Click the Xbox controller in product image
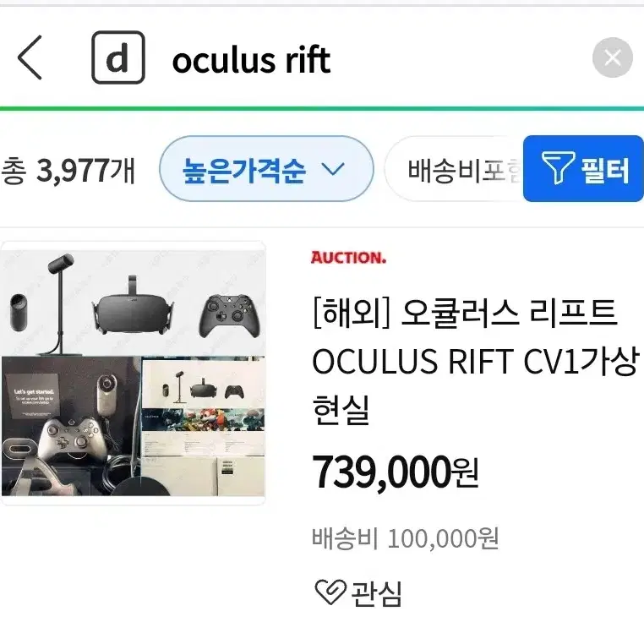Viewport: 644px width, 644px height. [230, 315]
